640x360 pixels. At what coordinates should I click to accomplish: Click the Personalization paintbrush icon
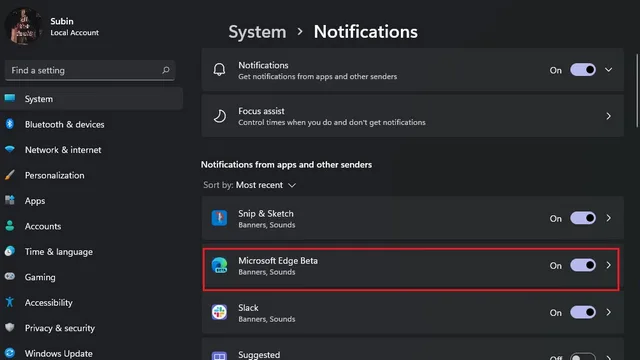(10, 175)
